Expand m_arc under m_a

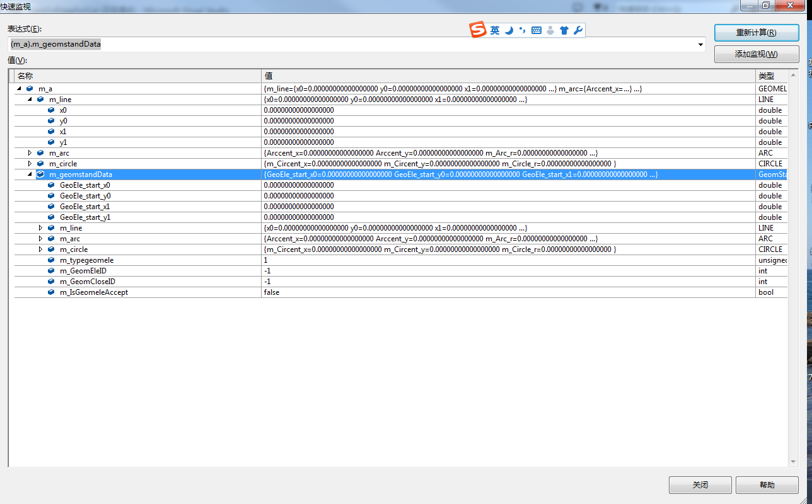30,153
